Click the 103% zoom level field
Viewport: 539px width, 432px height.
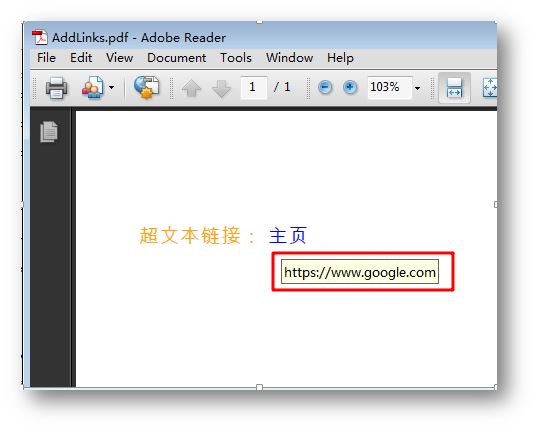389,88
